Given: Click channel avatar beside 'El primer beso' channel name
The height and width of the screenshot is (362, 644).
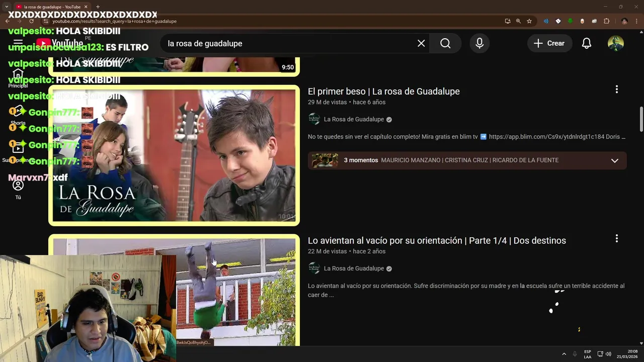Looking at the screenshot, I should (x=314, y=119).
